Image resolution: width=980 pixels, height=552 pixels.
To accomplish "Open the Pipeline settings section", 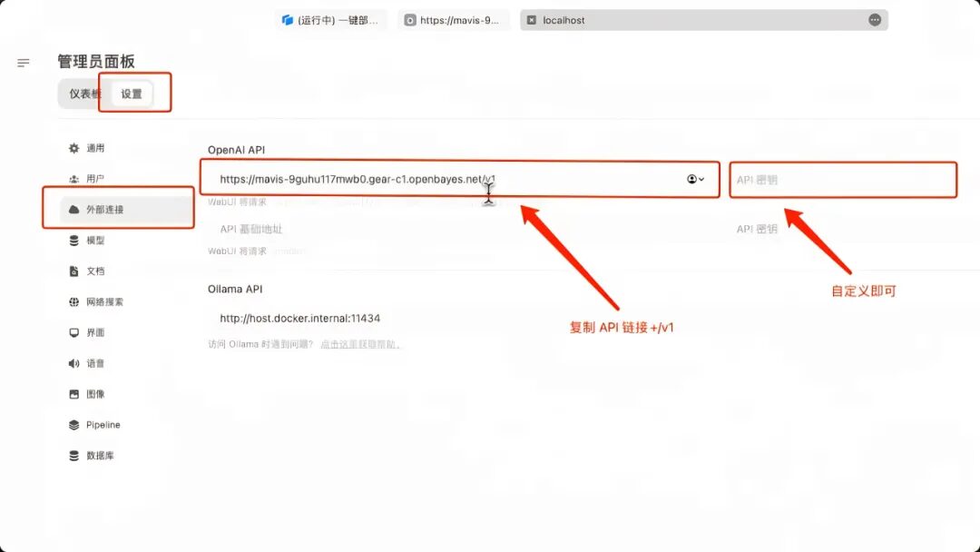I will [103, 425].
